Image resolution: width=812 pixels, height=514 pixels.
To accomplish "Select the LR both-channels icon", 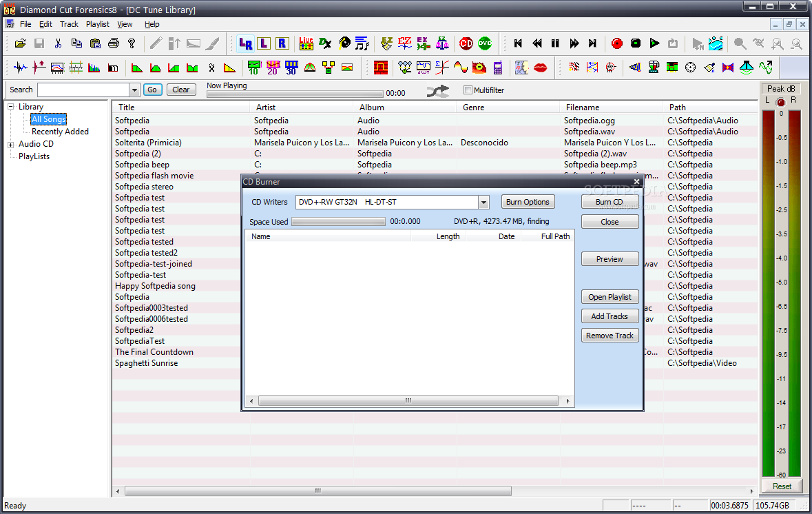I will tap(245, 43).
